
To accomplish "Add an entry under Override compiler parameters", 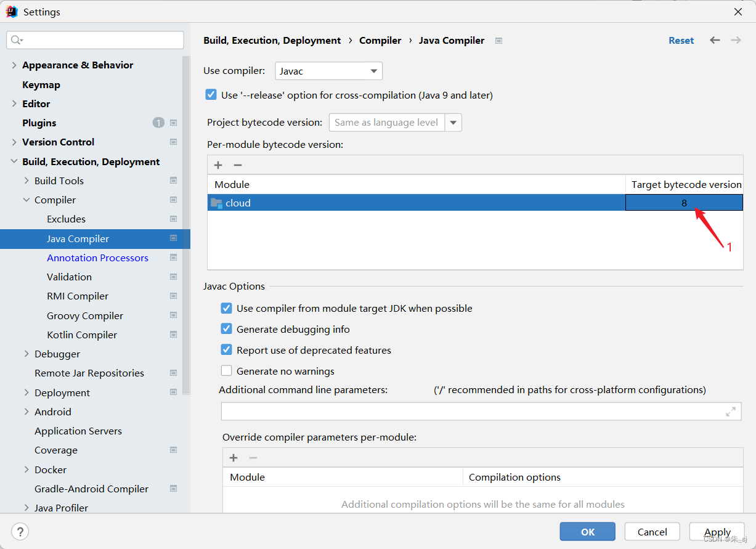I will (x=233, y=457).
